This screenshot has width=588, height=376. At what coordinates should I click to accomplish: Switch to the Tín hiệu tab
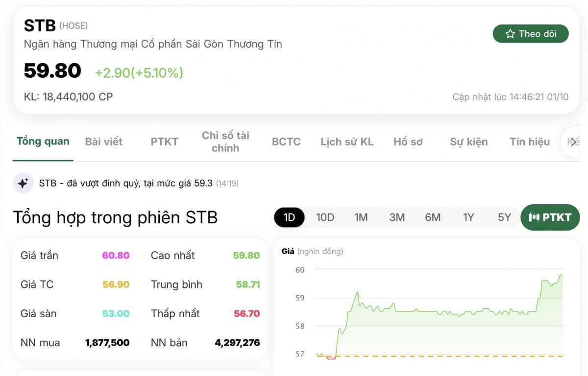coord(530,142)
